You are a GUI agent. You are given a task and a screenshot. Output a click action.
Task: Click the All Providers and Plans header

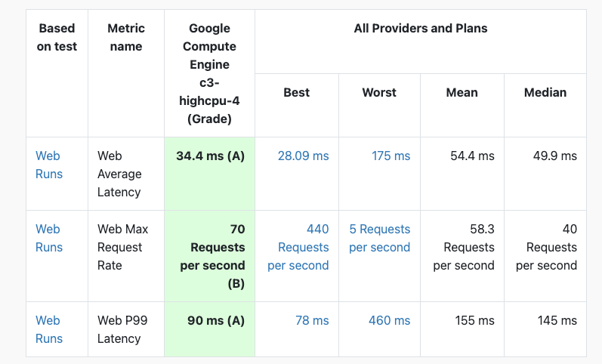(x=421, y=29)
